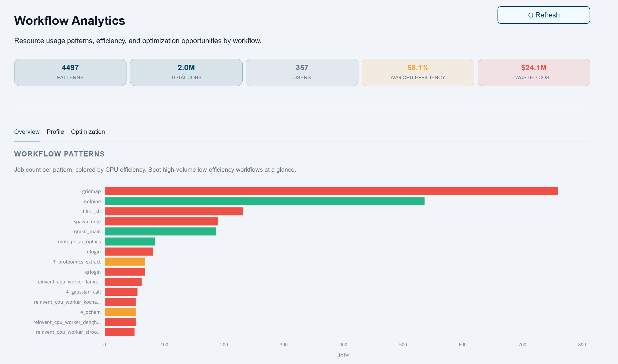Click the Refresh button

coord(543,15)
